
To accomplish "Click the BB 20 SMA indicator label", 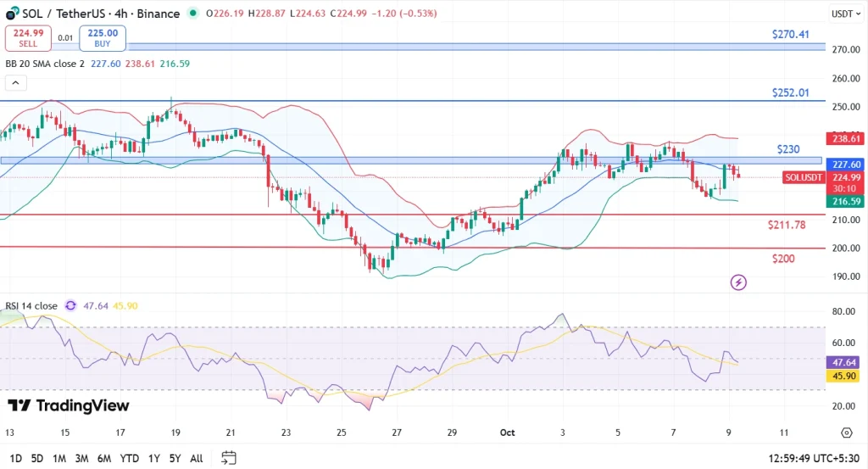I will [44, 64].
